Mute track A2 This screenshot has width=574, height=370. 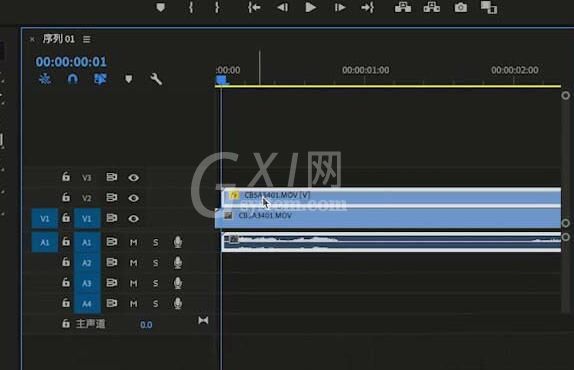click(134, 263)
